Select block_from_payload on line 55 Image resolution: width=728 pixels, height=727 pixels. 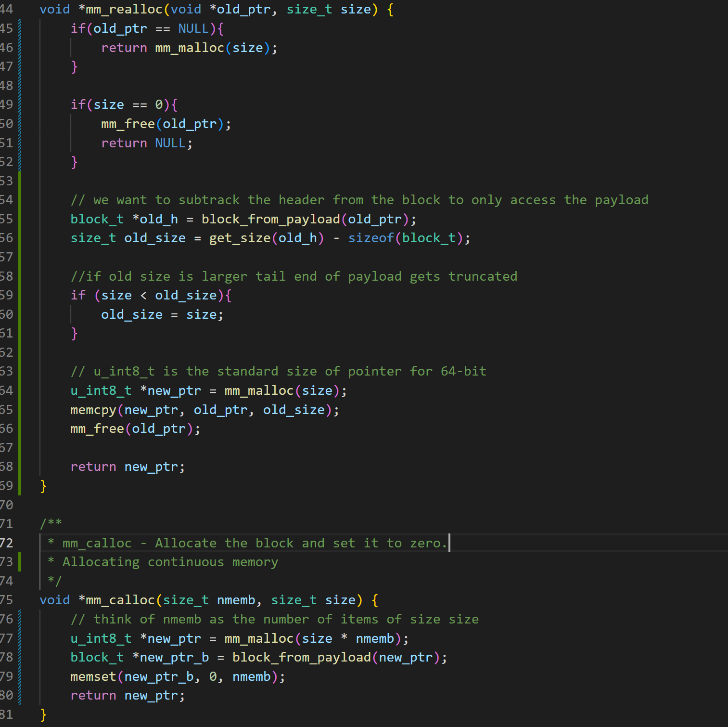pos(271,219)
